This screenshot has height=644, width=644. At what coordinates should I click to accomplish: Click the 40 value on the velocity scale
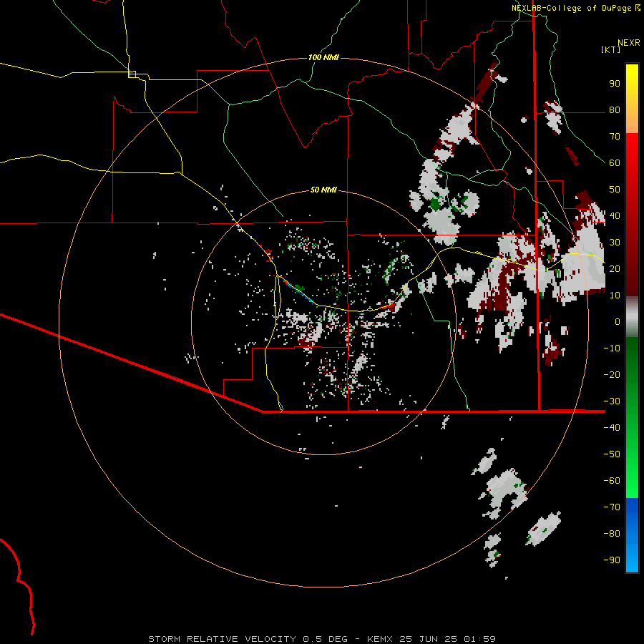pos(615,216)
